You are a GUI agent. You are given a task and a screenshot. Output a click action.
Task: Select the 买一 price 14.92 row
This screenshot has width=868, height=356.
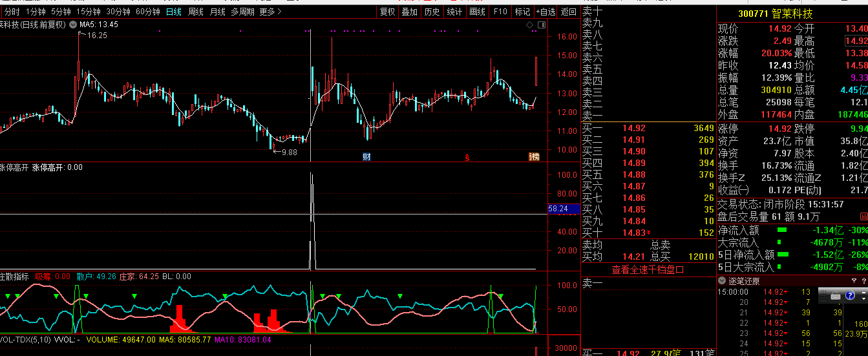[648, 128]
